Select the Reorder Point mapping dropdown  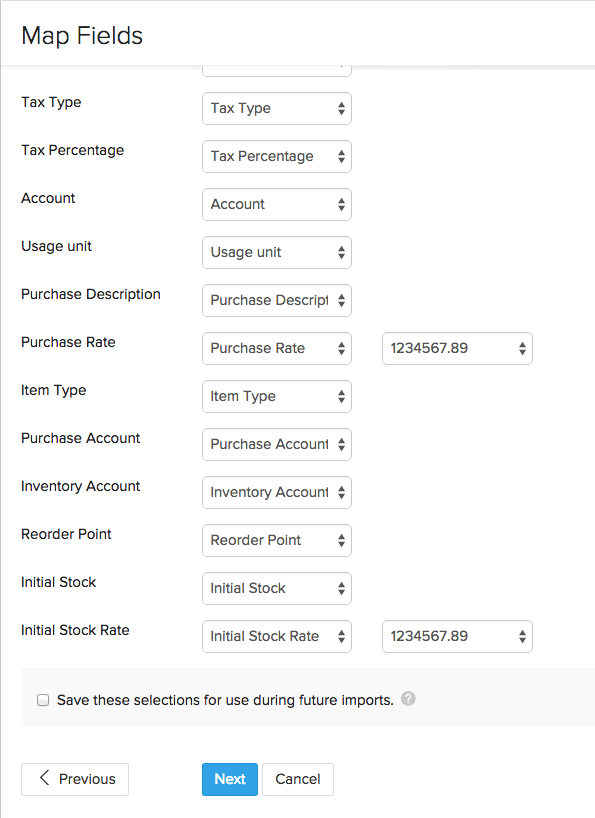pyautogui.click(x=277, y=540)
